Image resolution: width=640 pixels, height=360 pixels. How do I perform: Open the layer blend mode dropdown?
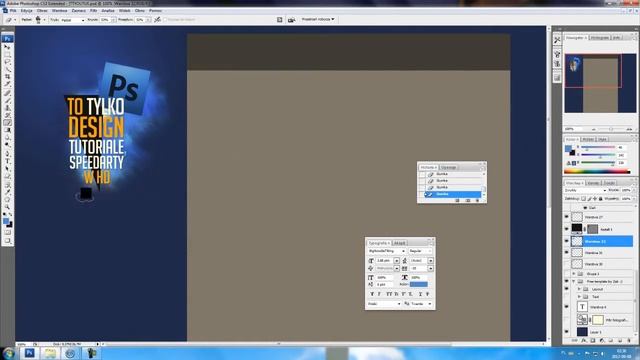point(585,191)
